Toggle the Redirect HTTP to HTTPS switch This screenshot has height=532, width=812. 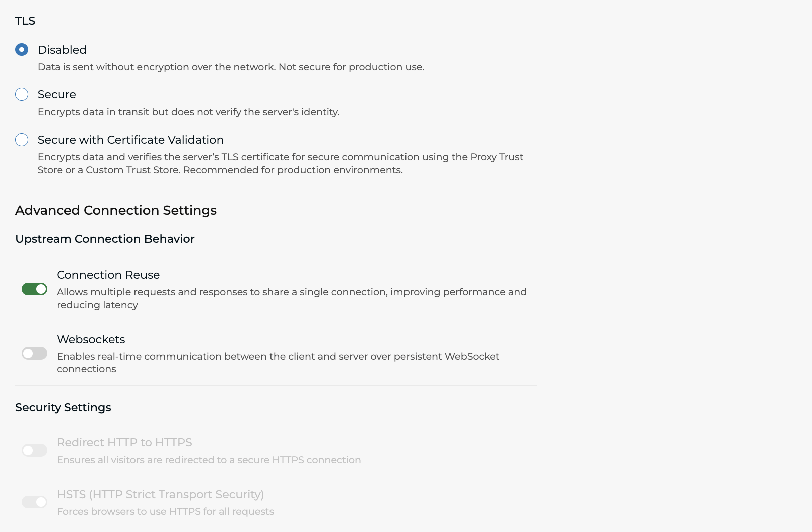pyautogui.click(x=35, y=450)
